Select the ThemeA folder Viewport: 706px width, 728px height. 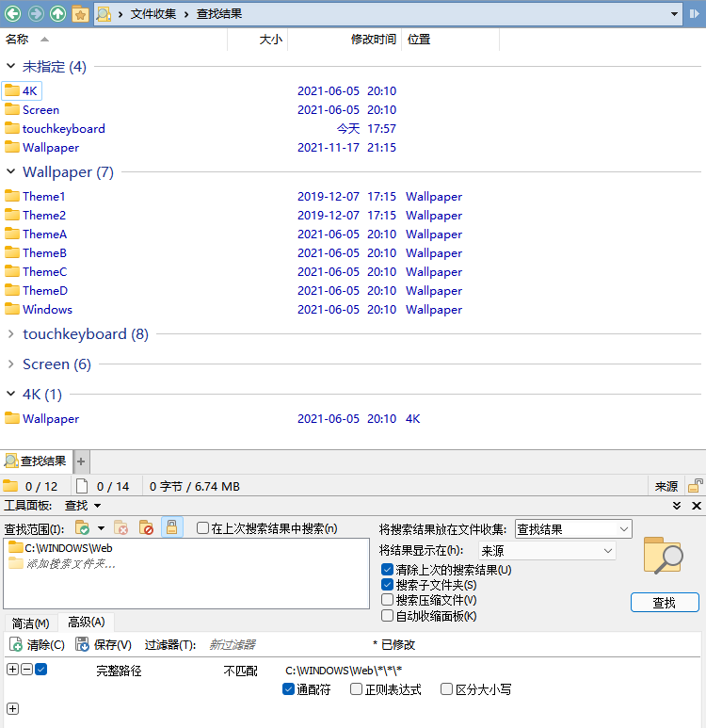pos(36,234)
